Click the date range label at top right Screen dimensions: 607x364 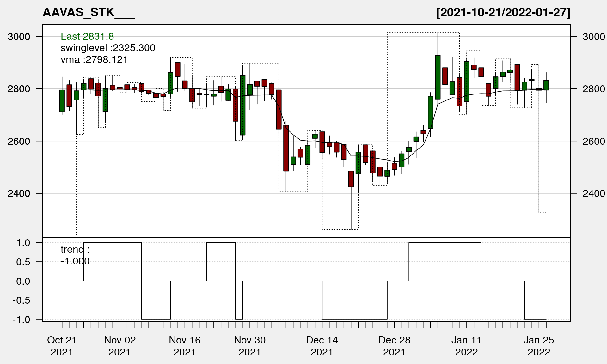tap(503, 12)
